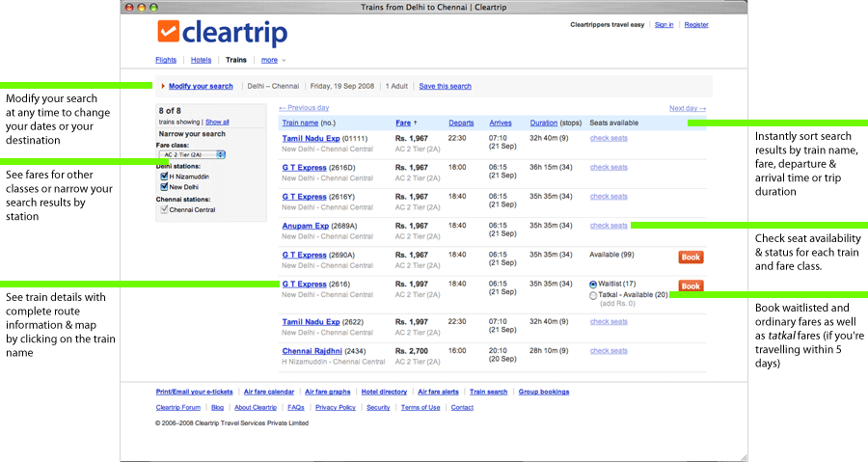
Task: Open Air fare graphs link
Action: 328,392
